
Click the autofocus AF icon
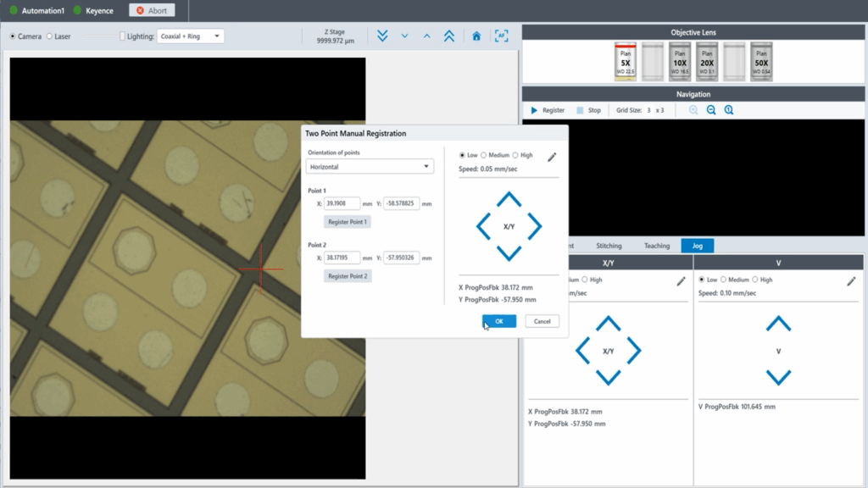[501, 36]
